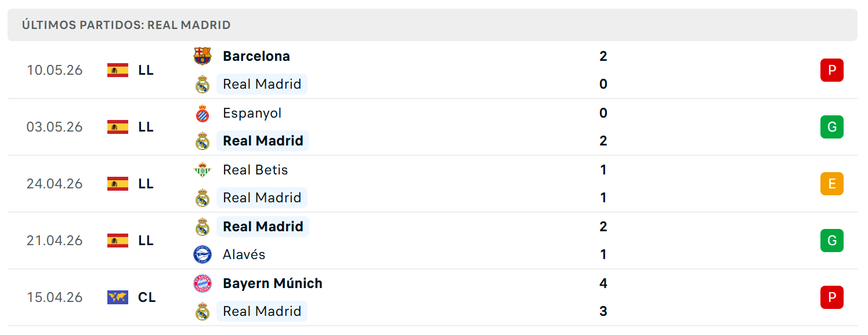This screenshot has width=868, height=335.
Task: Click the Real Betis club crest icon
Action: (202, 170)
